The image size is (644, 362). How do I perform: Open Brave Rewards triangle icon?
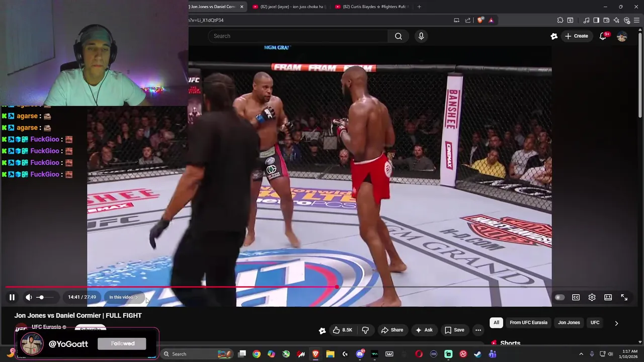(x=491, y=20)
